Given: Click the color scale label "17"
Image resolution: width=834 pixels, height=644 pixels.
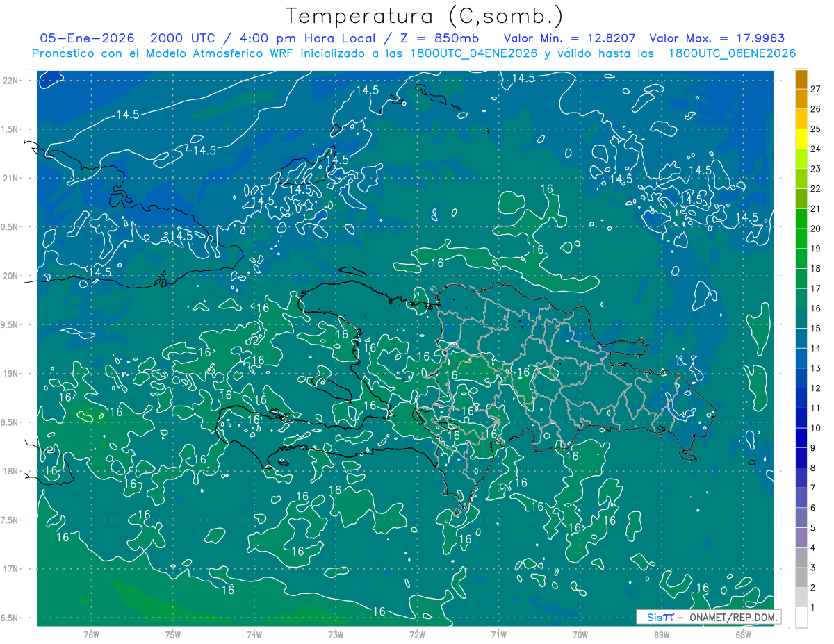Looking at the screenshot, I should tap(815, 288).
